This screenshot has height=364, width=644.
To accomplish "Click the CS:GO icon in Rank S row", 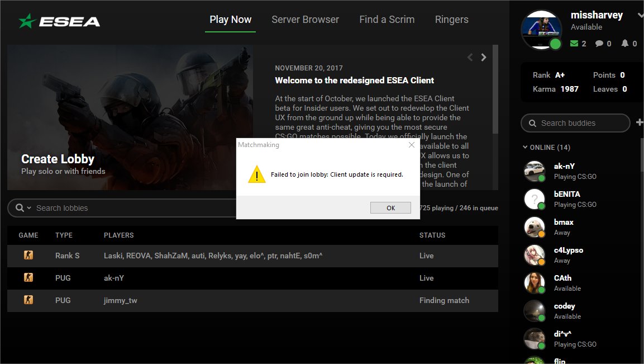I will click(28, 256).
